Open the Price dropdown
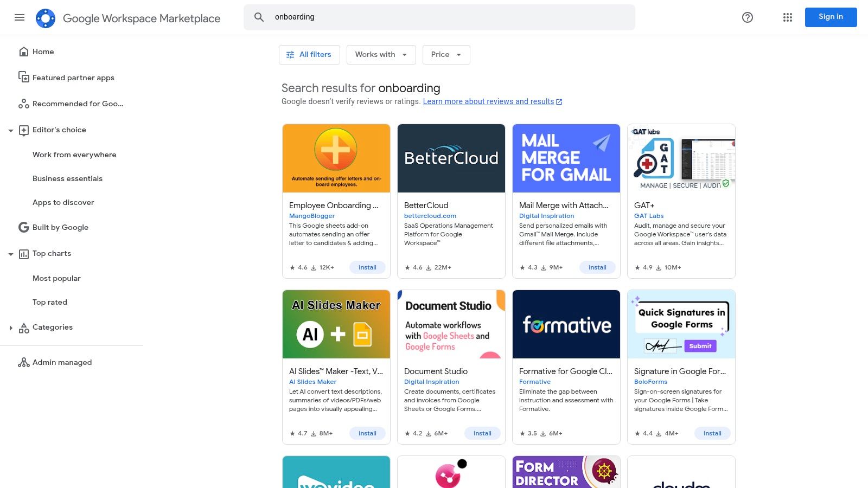This screenshot has height=488, width=868. (x=446, y=55)
